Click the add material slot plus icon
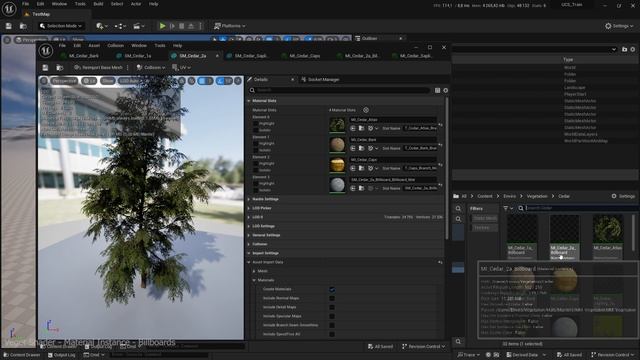This screenshot has width=640, height=360. (366, 110)
